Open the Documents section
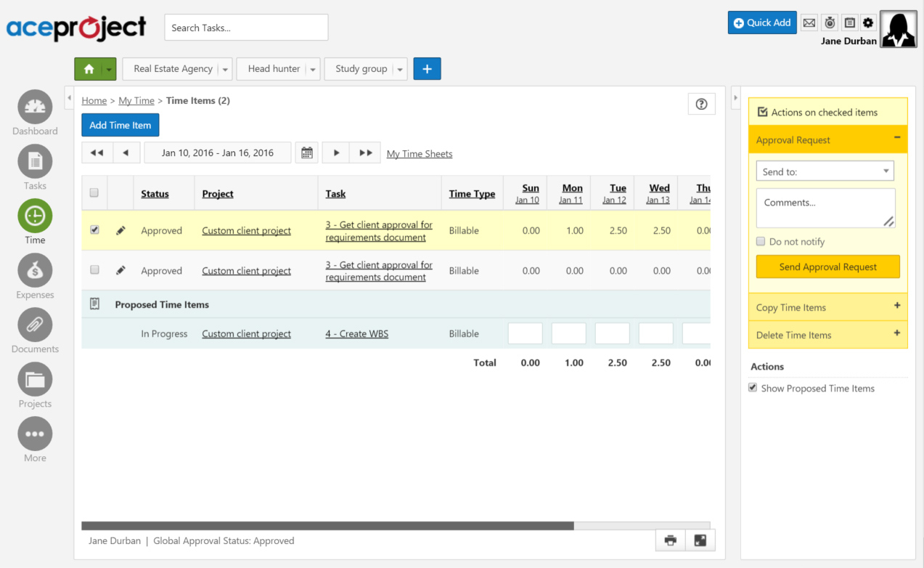 pos(34,325)
